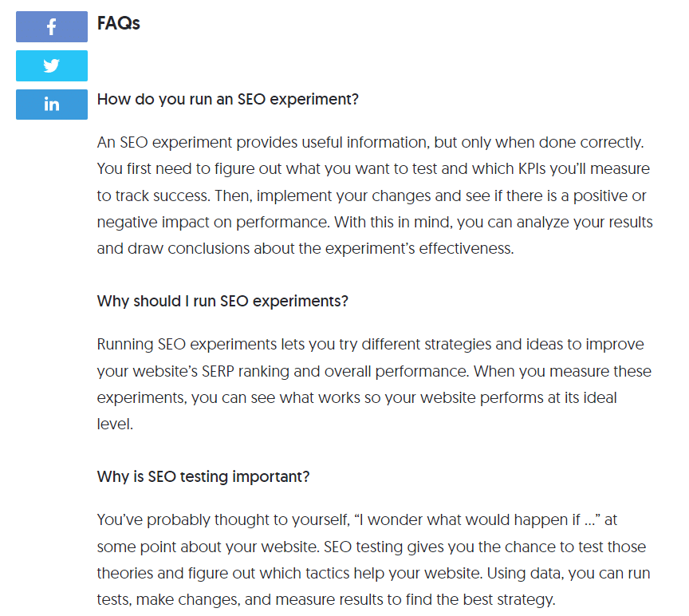
Task: Click the "Why should I run SEO experiments?" question
Action: (222, 302)
